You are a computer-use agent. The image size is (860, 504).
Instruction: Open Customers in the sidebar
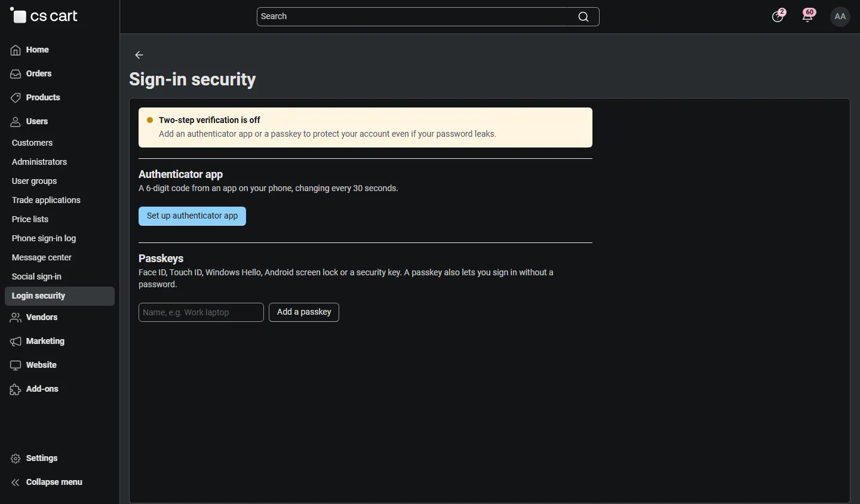[x=32, y=143]
